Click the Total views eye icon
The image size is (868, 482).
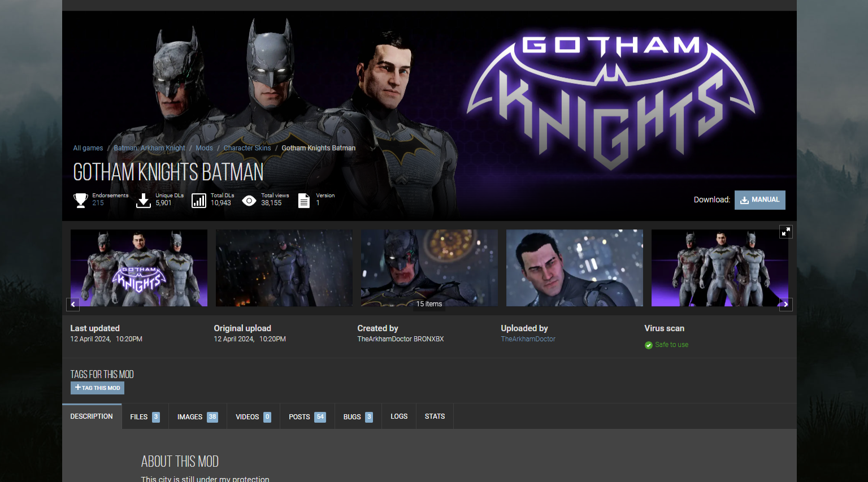pos(249,199)
